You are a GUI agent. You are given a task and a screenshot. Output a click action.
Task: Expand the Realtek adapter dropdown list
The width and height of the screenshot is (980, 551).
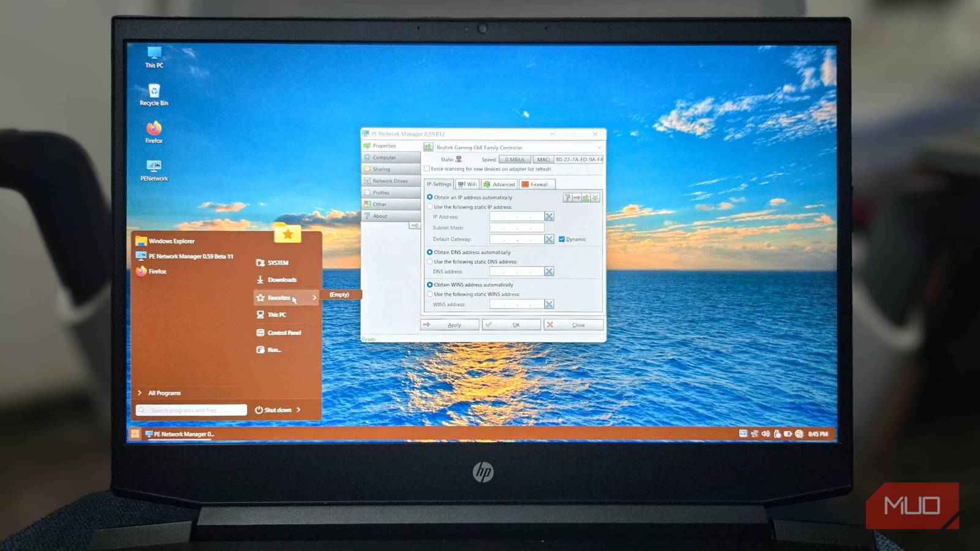coord(599,148)
